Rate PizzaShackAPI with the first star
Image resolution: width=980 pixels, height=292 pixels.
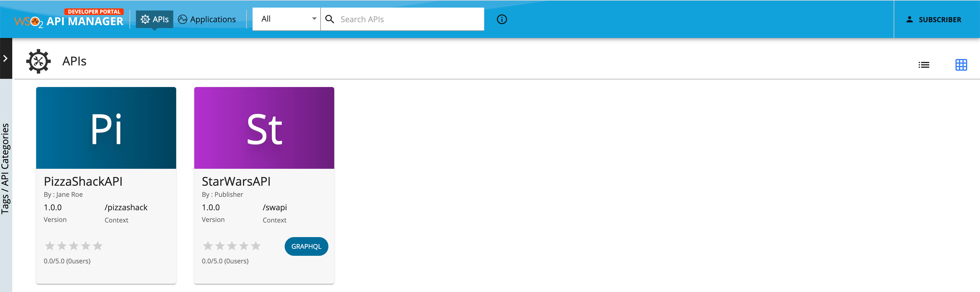(50, 246)
